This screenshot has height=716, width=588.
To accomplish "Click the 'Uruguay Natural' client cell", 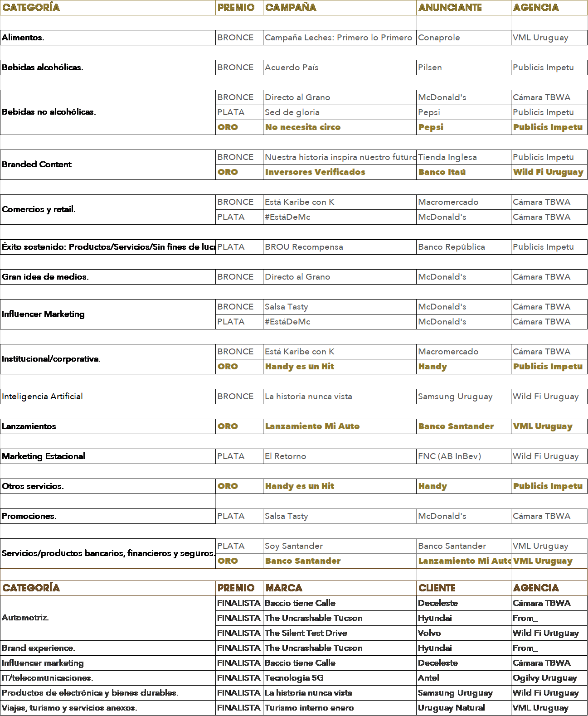I will point(463,708).
